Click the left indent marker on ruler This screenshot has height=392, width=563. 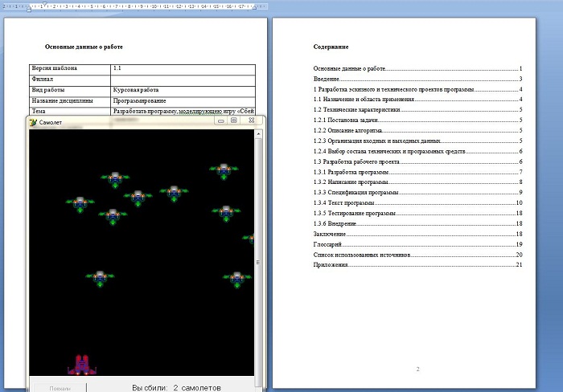click(29, 9)
